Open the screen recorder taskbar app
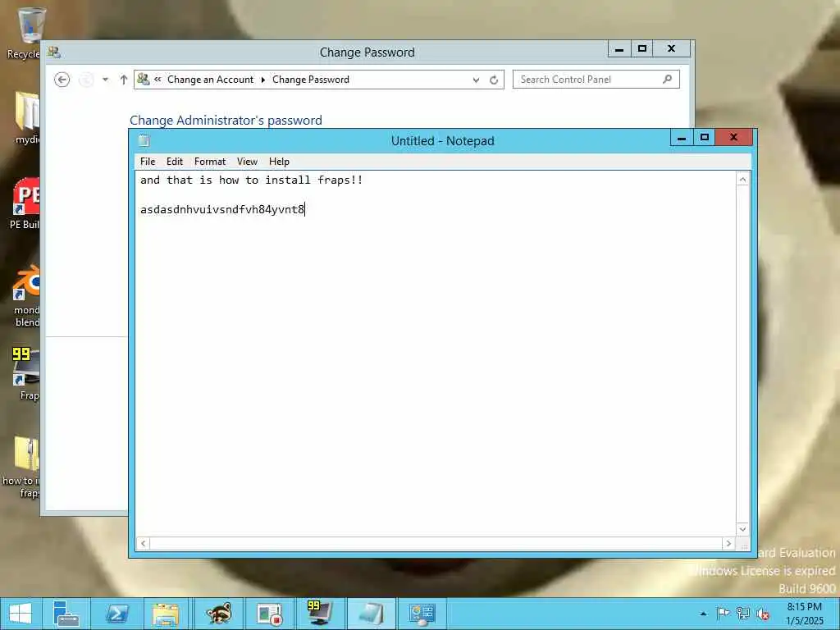The width and height of the screenshot is (840, 630). [269, 614]
